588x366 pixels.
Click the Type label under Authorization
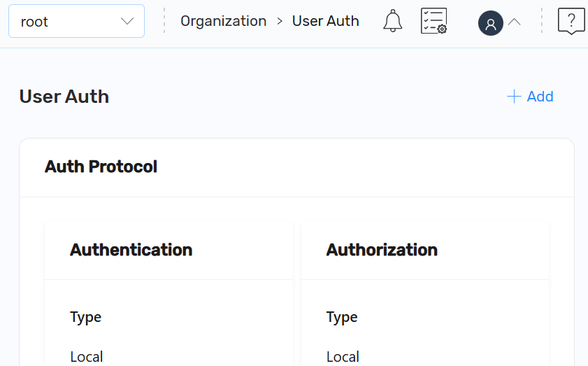coord(342,317)
